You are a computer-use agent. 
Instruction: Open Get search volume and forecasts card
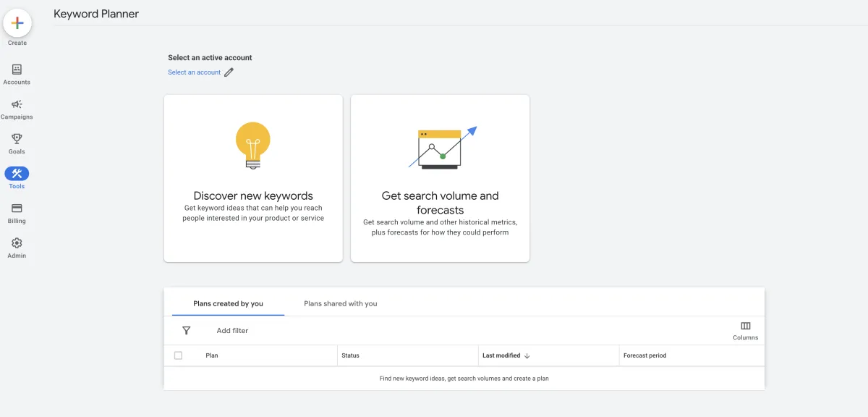(x=440, y=178)
